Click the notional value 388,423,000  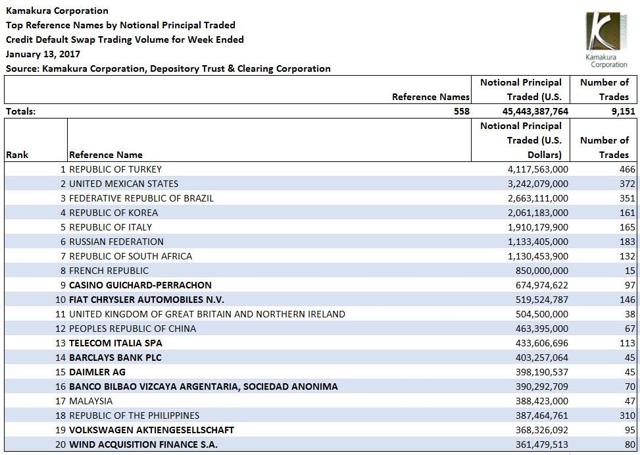pyautogui.click(x=542, y=401)
